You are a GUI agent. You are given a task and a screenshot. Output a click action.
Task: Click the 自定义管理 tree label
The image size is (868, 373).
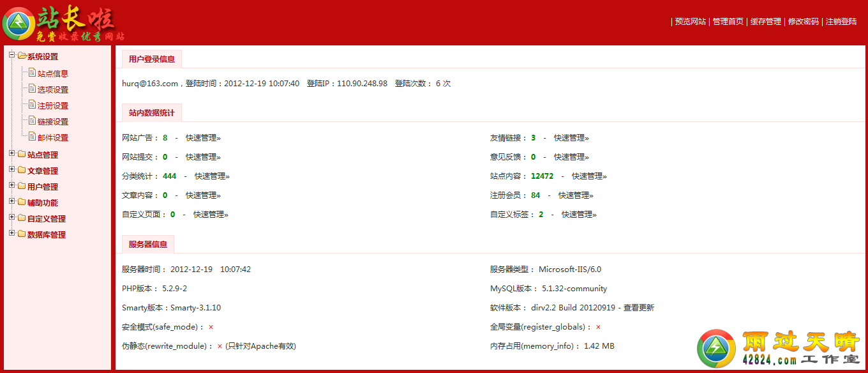tap(47, 218)
